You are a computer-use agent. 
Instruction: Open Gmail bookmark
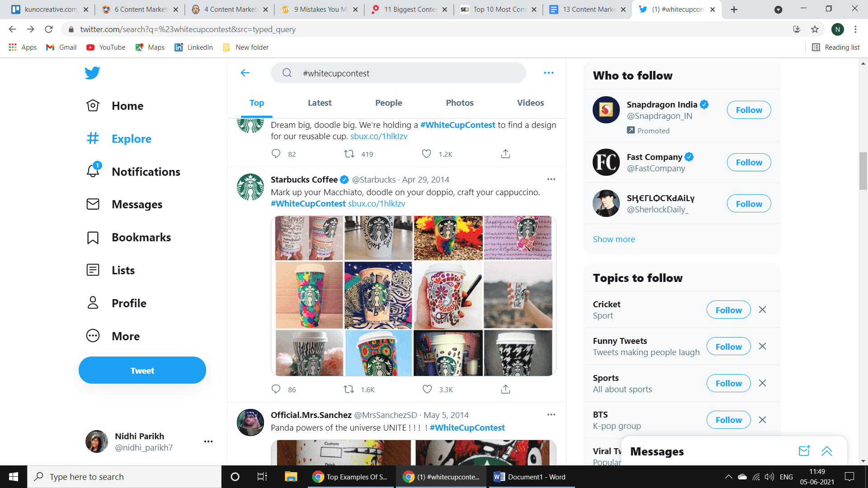coord(61,47)
